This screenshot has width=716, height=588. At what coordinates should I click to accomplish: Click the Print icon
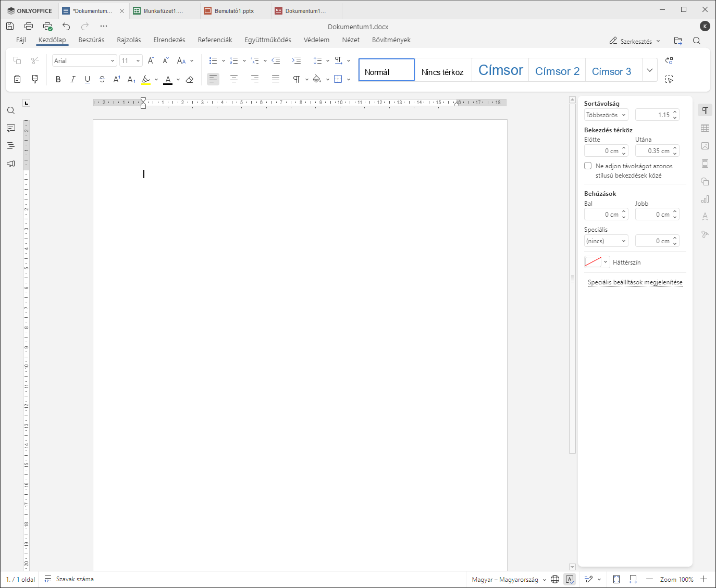click(x=29, y=26)
